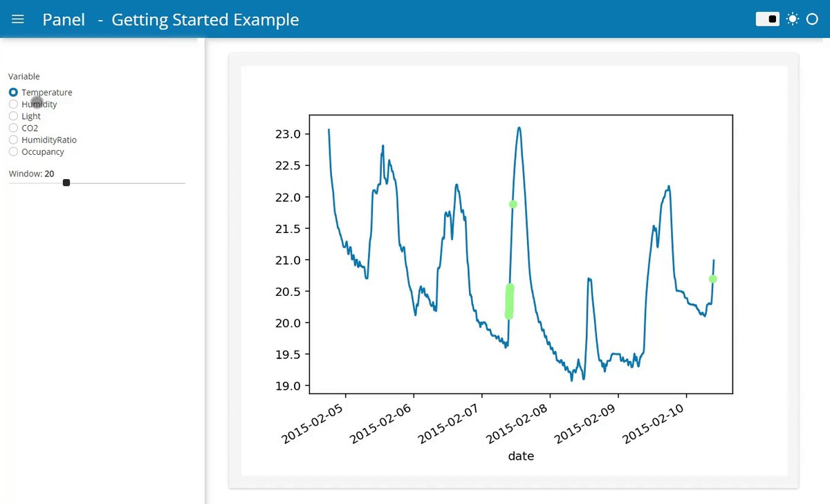The height and width of the screenshot is (504, 830).
Task: Choose the Light variable radio button
Action: 14,116
